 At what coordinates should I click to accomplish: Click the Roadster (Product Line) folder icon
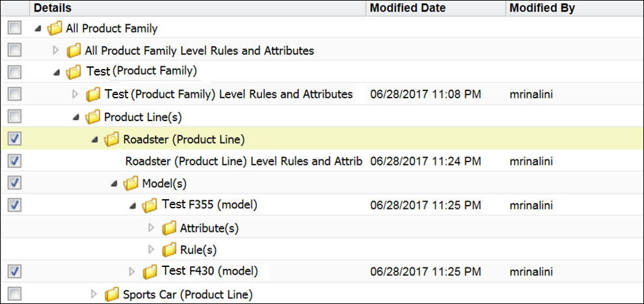click(x=112, y=139)
